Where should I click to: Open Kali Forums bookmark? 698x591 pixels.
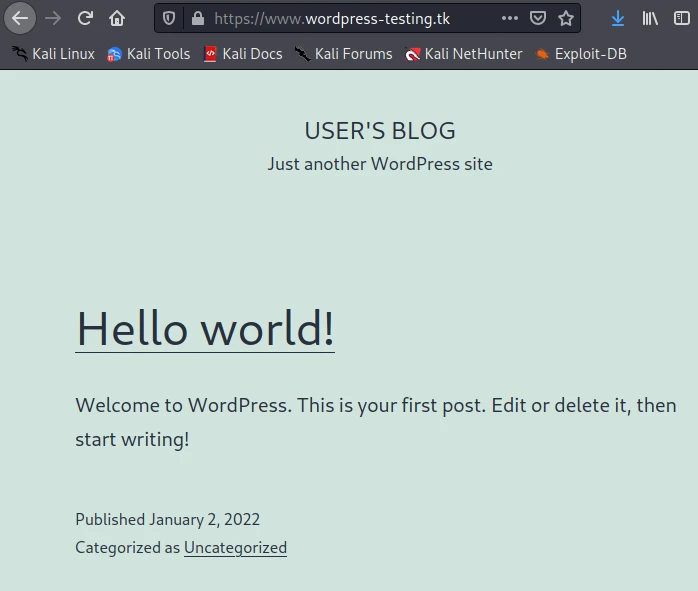[x=343, y=54]
